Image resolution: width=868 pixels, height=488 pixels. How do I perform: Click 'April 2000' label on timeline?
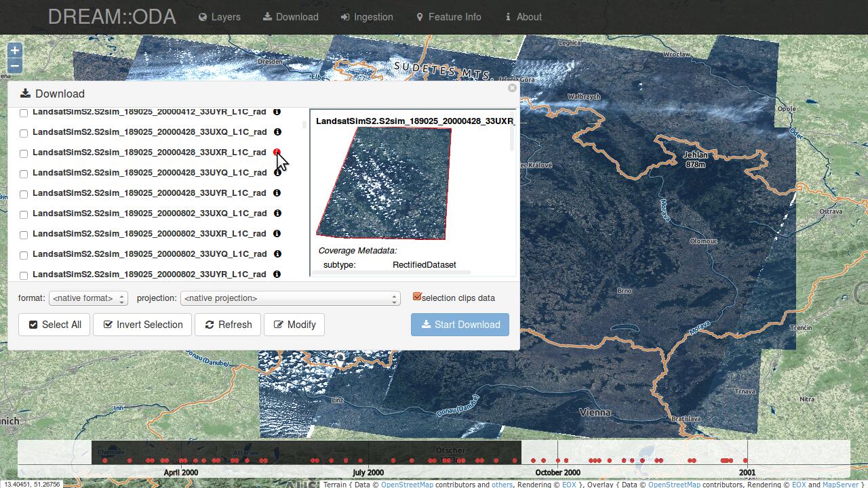tap(181, 472)
